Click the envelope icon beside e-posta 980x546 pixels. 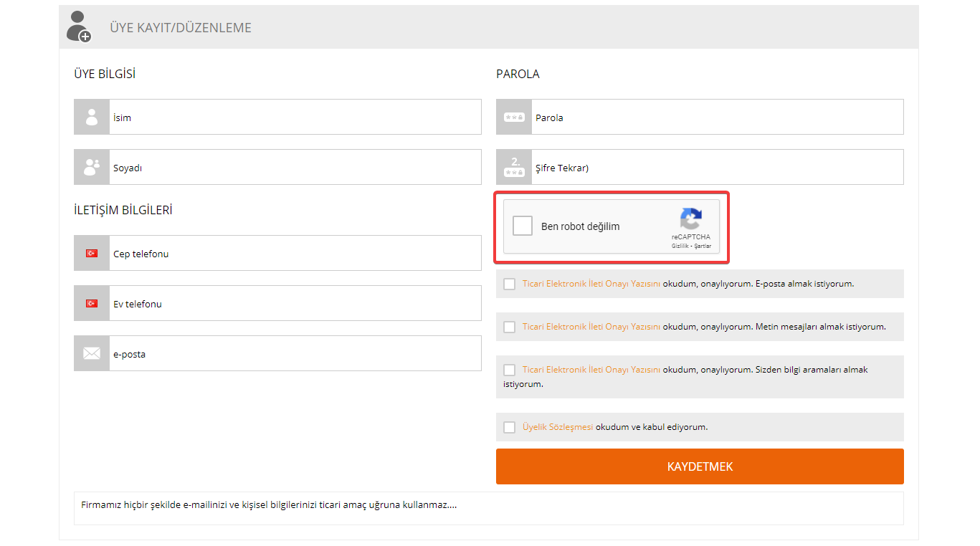pyautogui.click(x=92, y=353)
